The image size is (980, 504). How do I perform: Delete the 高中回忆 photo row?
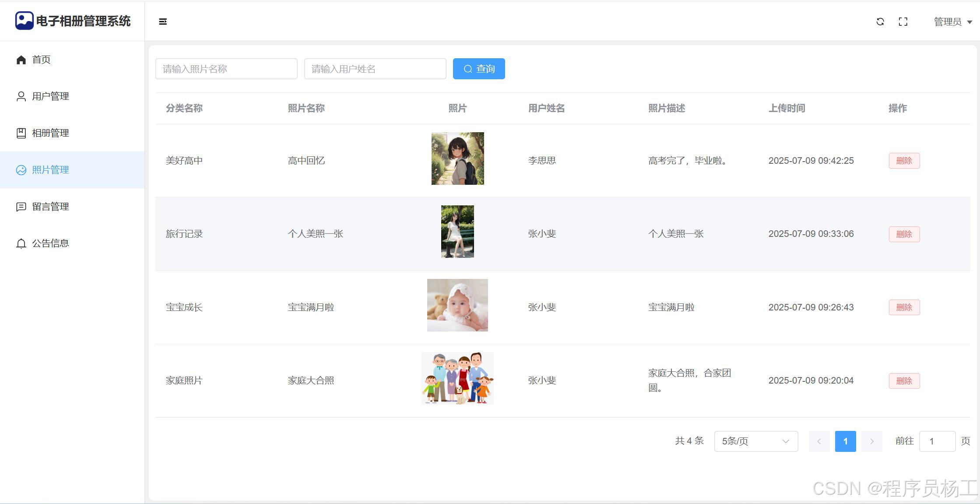tap(904, 161)
